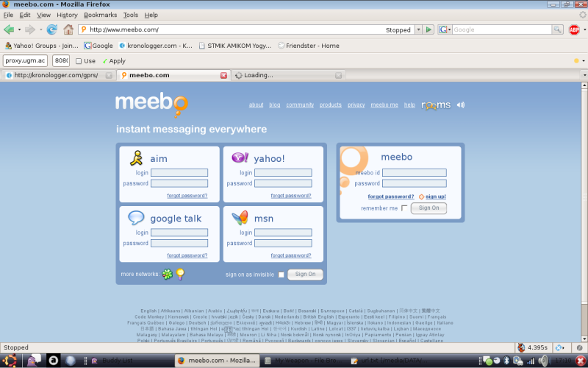This screenshot has height=368, width=588.
Task: Close the meebo.com tab with red X
Action: pyautogui.click(x=224, y=75)
